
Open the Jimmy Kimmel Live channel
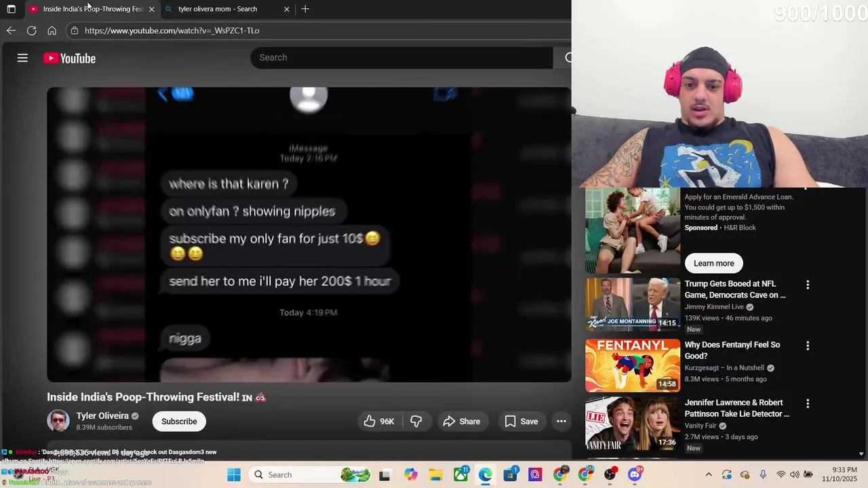click(714, 307)
